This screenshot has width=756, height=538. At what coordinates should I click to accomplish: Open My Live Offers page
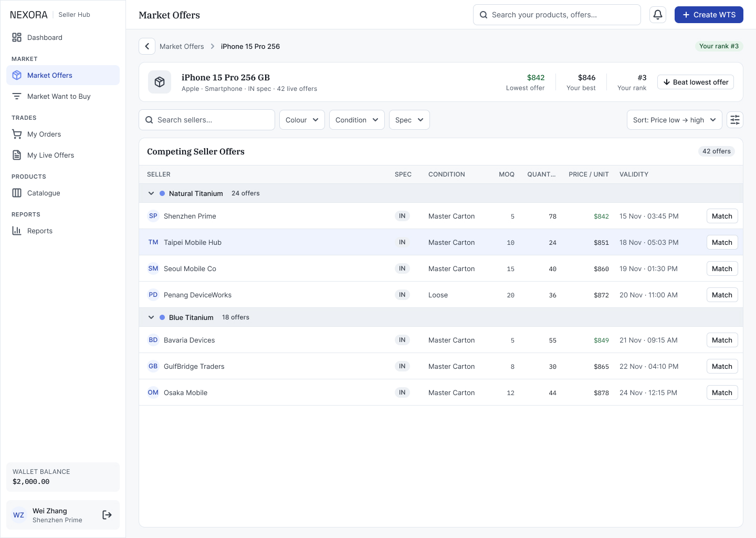[x=63, y=155]
